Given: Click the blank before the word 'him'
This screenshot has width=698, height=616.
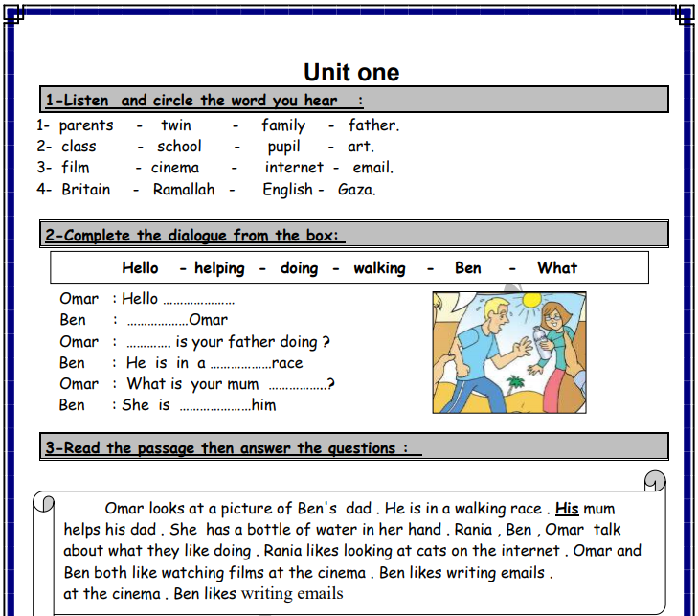Looking at the screenshot, I should click(215, 409).
